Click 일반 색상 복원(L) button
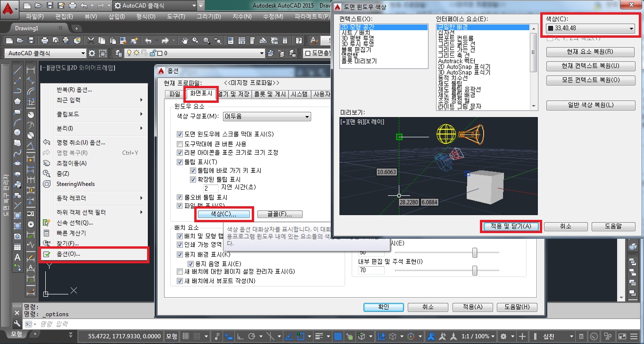Screen dimensions: 644x344 coord(590,105)
